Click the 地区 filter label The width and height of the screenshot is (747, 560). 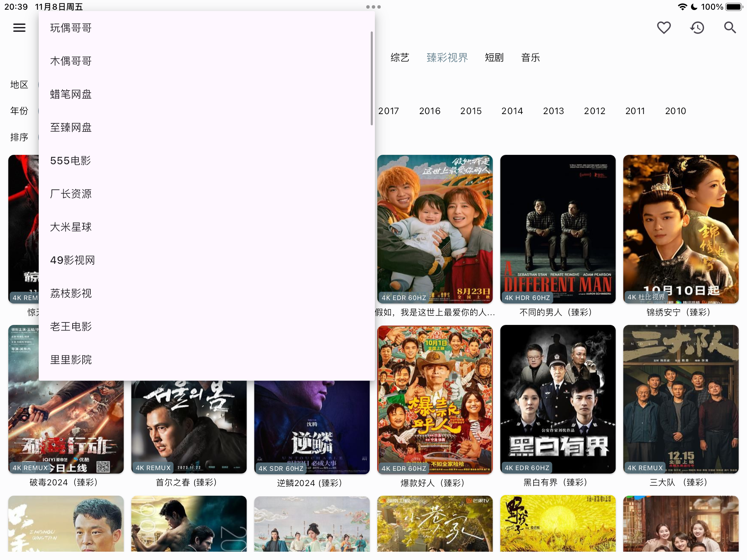pos(19,85)
